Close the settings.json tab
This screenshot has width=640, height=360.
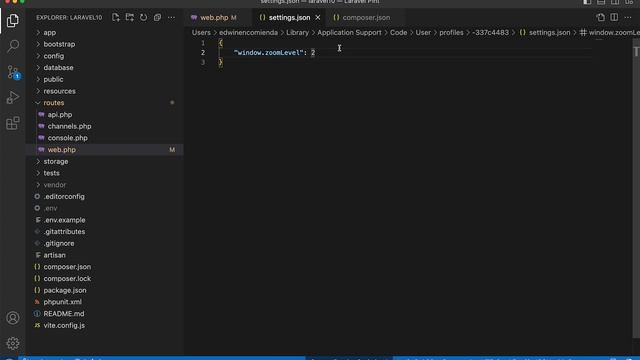(318, 18)
